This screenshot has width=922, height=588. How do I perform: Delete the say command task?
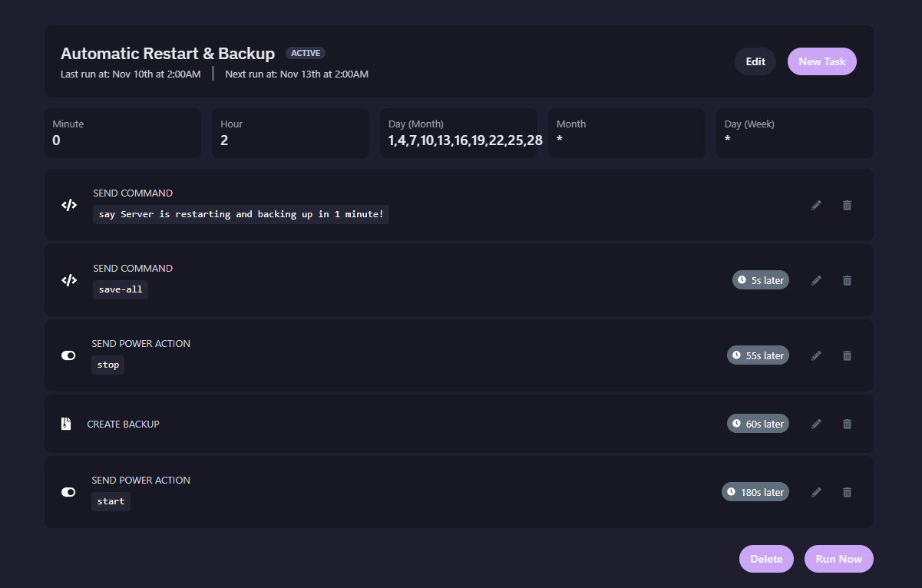click(847, 205)
